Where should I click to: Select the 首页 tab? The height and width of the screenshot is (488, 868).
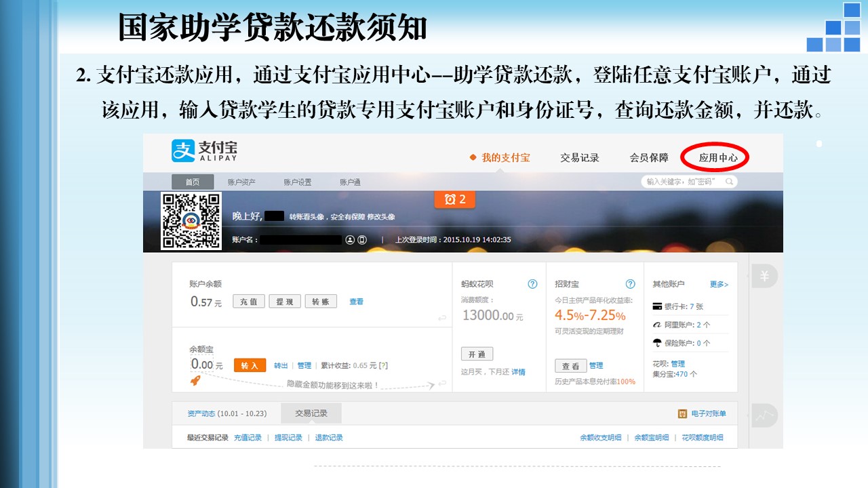(x=193, y=182)
